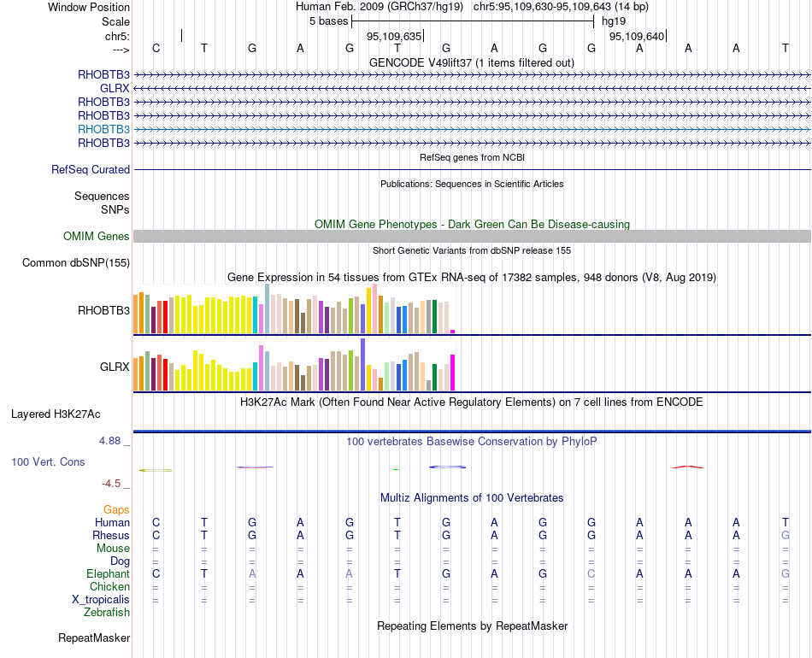Screen dimensions: 812x658
Task: Select the GLRX label in GENCODE track
Action: [115, 89]
